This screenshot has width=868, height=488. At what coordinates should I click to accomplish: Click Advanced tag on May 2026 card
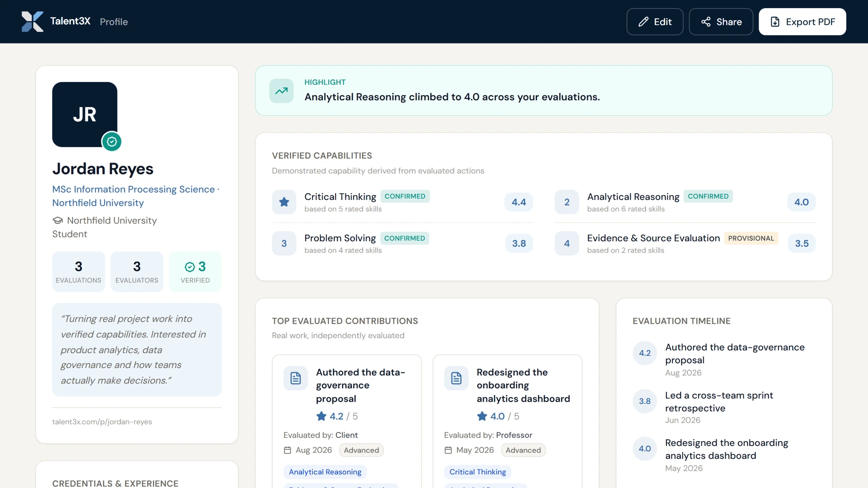tap(523, 450)
